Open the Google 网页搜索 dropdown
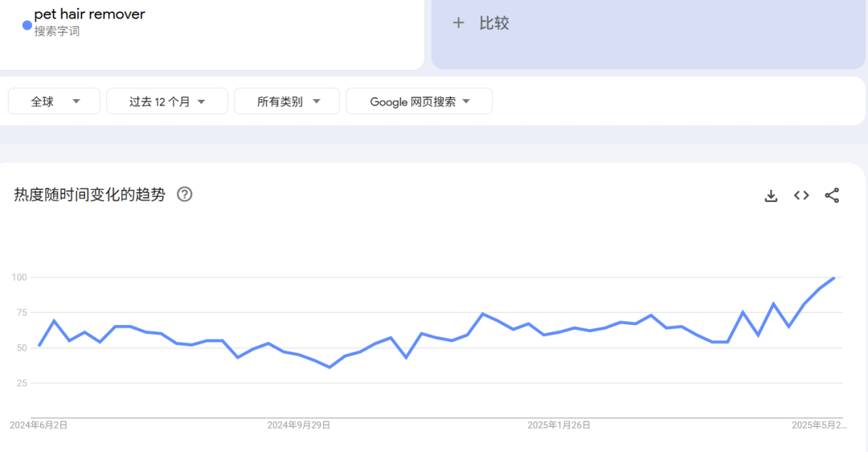 click(x=419, y=101)
